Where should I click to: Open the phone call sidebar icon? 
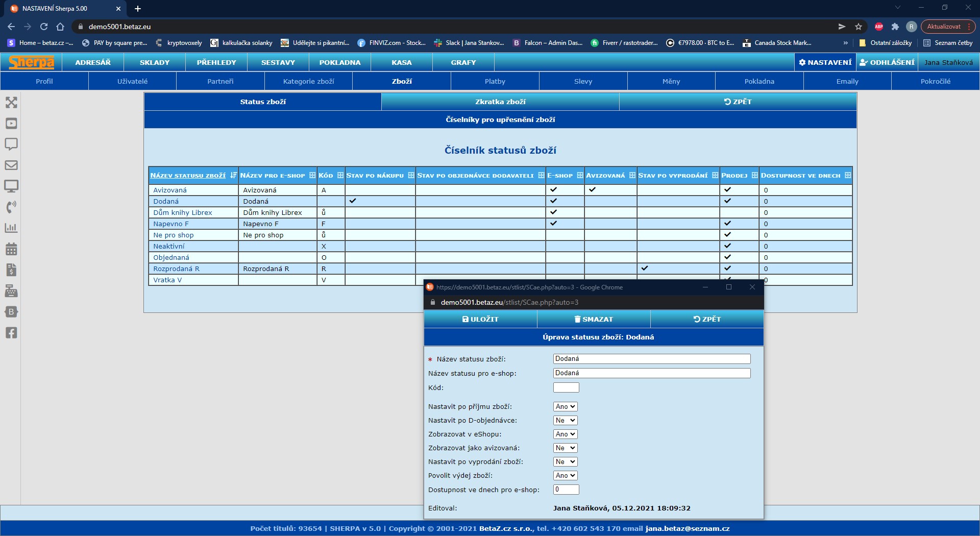11,207
